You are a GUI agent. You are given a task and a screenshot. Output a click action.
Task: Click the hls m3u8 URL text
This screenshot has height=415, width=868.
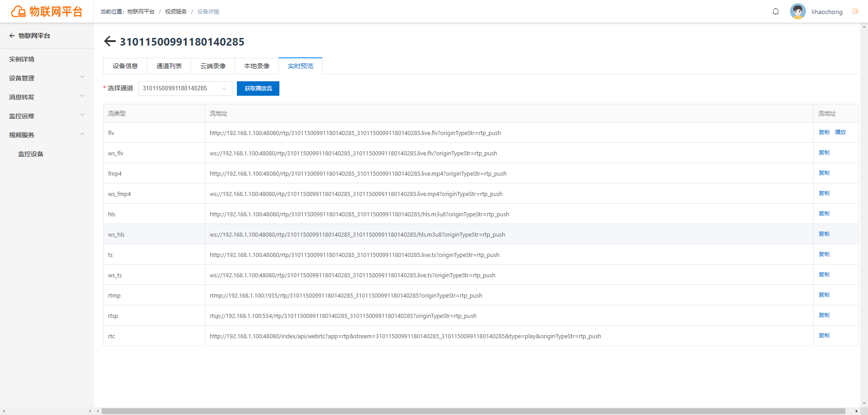(359, 214)
